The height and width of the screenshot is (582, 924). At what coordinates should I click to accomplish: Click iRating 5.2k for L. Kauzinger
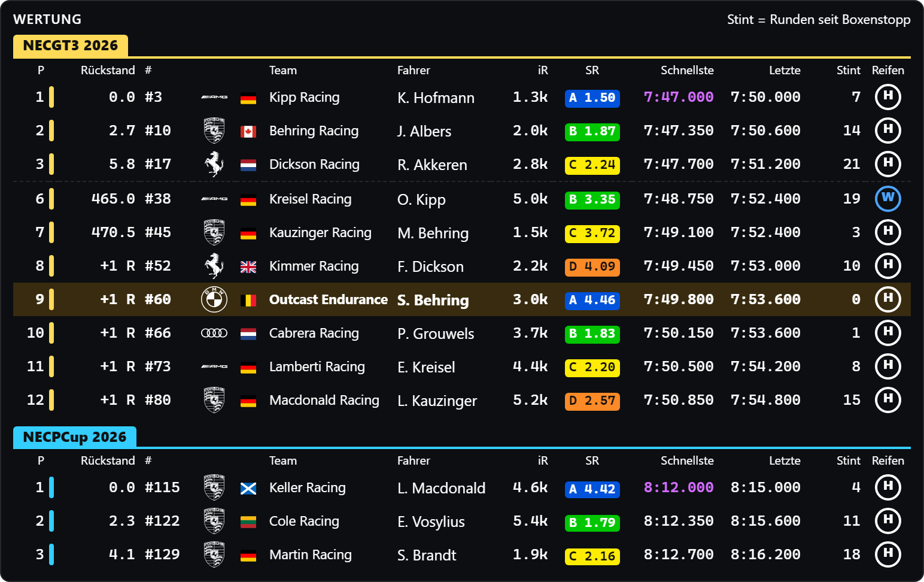click(x=530, y=400)
